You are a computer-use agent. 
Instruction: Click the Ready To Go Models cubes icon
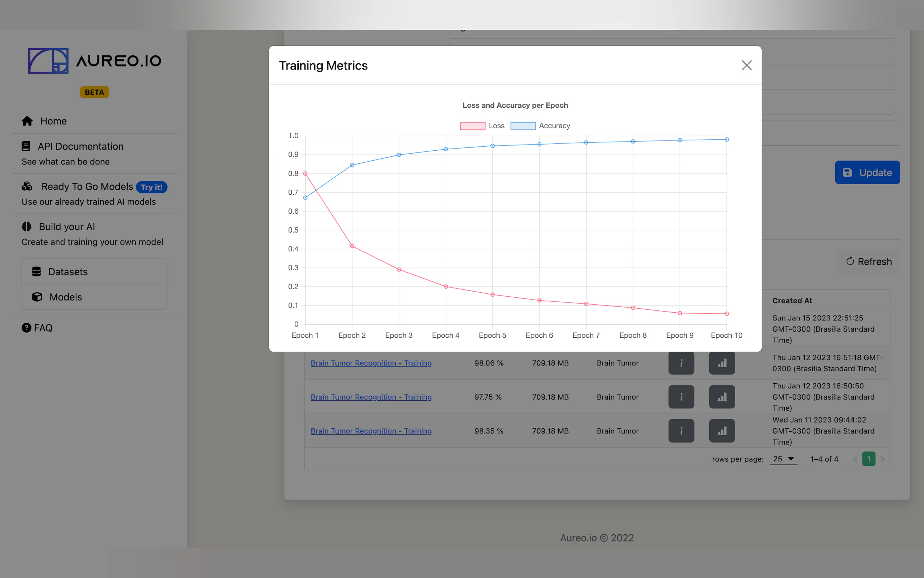(x=27, y=187)
